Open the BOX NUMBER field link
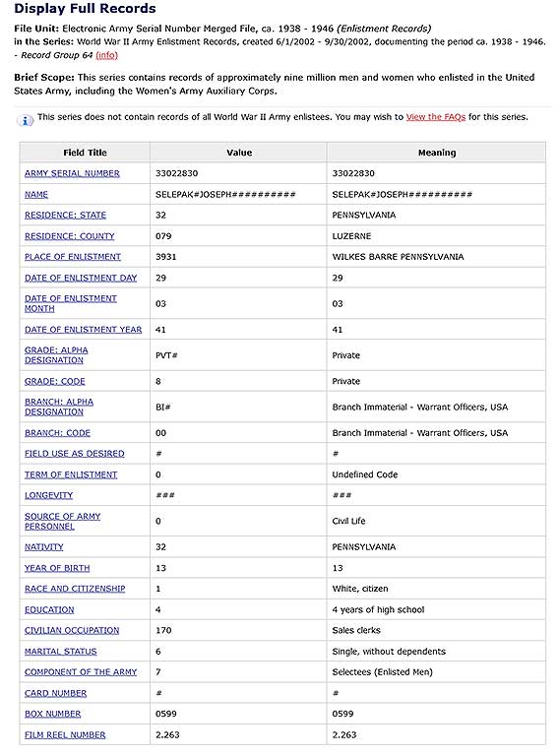 52,714
